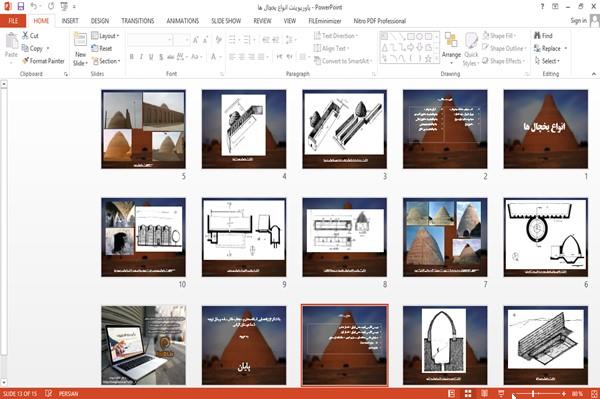Open the font name combo box

click(x=149, y=40)
